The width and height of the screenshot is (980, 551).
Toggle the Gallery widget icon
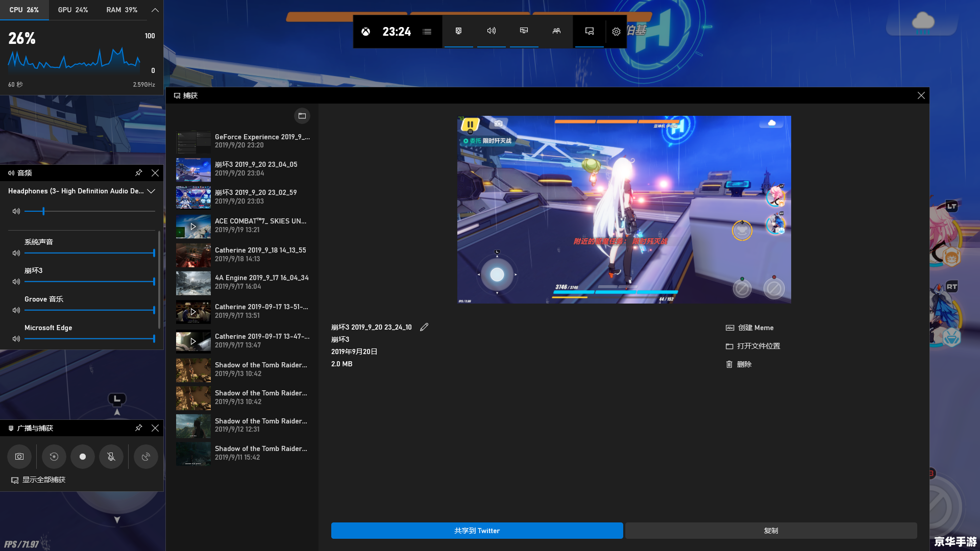589,31
